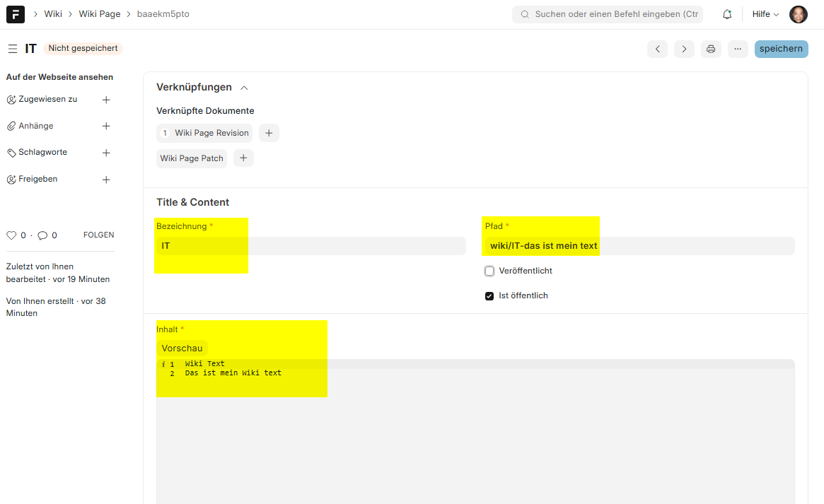Go to previous document arrow
The image size is (824, 504).
click(657, 49)
